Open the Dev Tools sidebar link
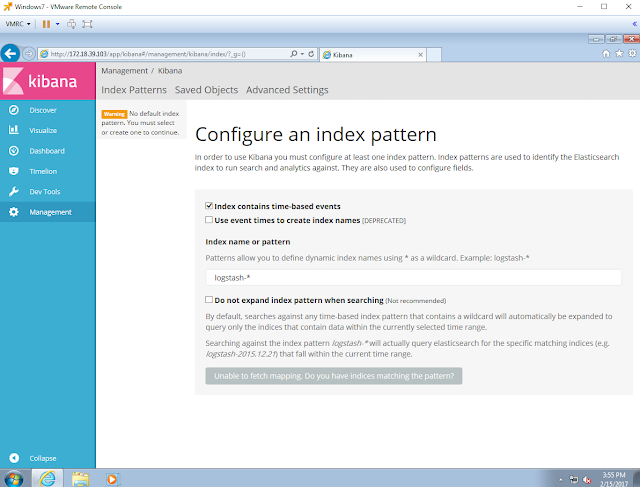This screenshot has height=487, width=640. 44,192
